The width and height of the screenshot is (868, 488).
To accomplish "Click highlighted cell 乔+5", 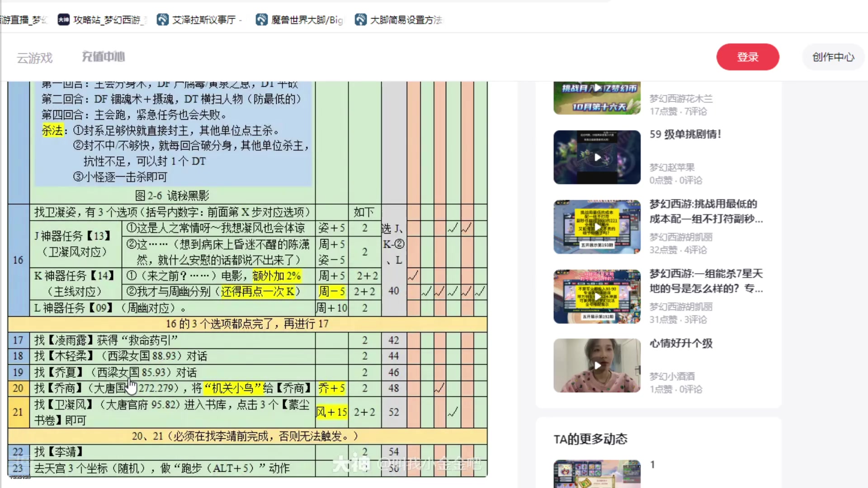I will click(x=332, y=388).
